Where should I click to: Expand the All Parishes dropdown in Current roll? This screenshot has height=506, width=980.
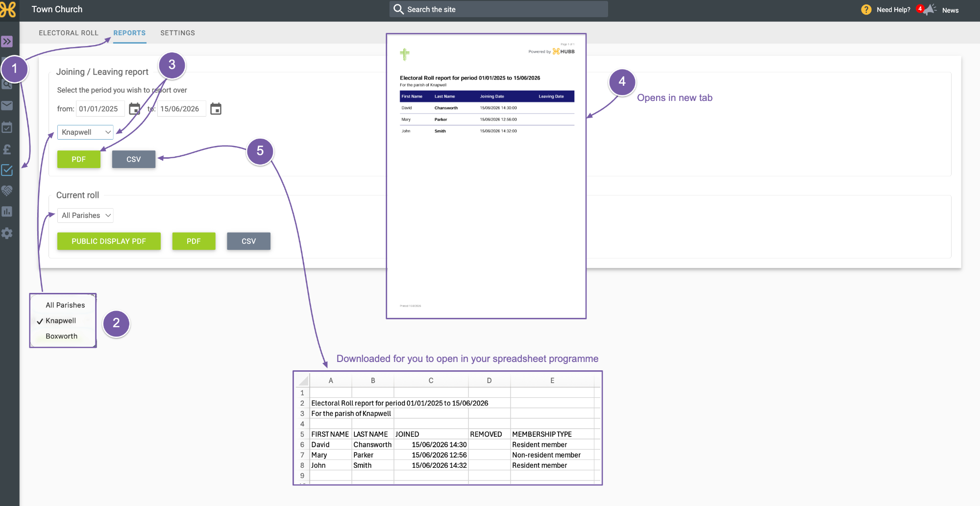[x=85, y=216]
